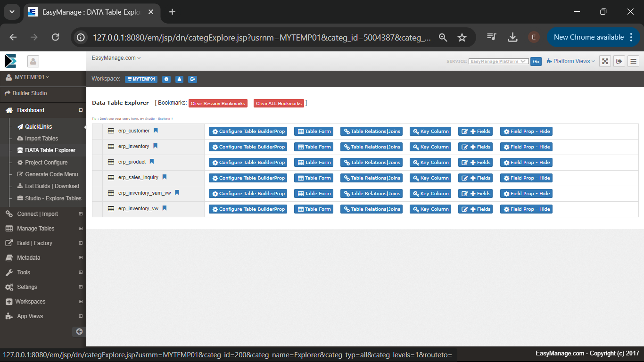Click the workspace info icon button

166,79
